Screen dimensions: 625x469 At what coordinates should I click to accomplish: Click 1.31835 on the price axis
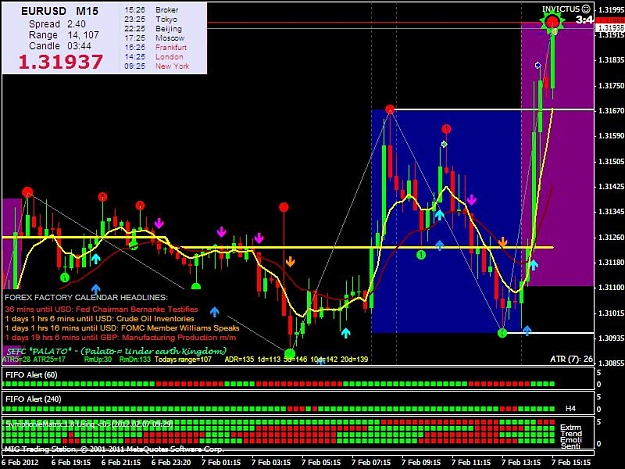tap(611, 61)
